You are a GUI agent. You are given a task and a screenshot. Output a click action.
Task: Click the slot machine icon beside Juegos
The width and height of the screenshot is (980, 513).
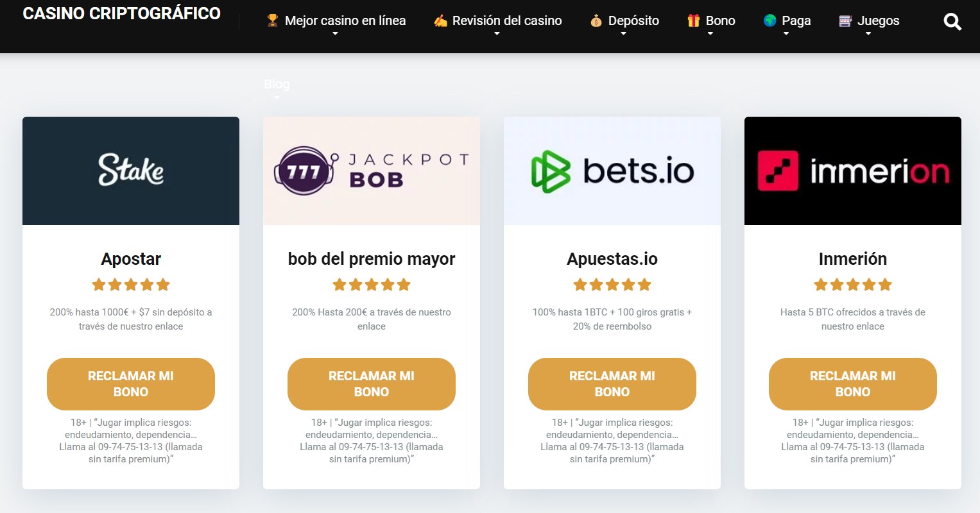click(x=845, y=21)
